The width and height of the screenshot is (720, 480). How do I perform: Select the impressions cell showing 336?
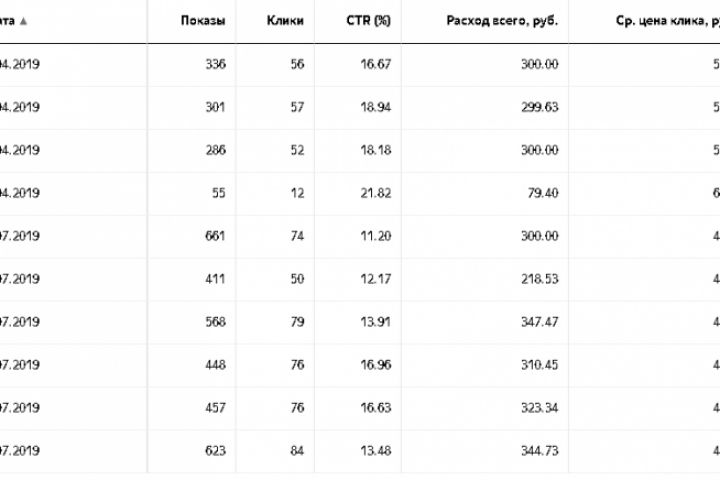point(214,64)
